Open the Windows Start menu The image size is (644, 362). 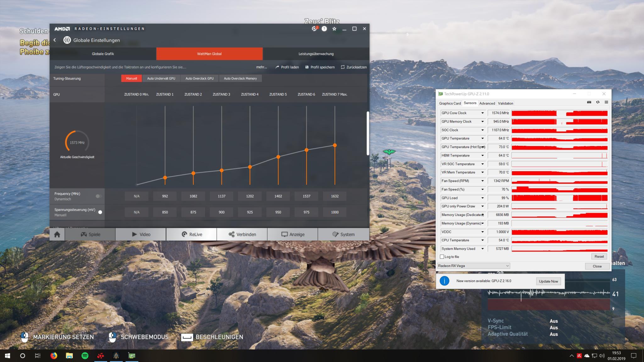[8, 356]
